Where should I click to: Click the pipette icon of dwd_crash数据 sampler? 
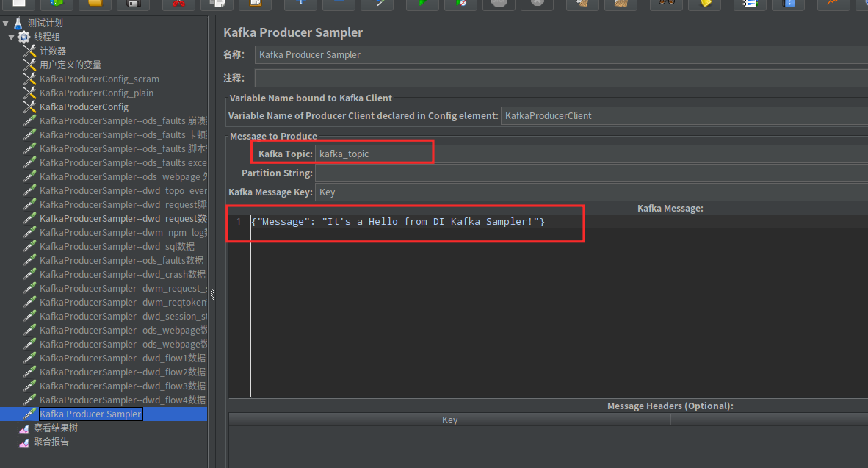tap(30, 274)
